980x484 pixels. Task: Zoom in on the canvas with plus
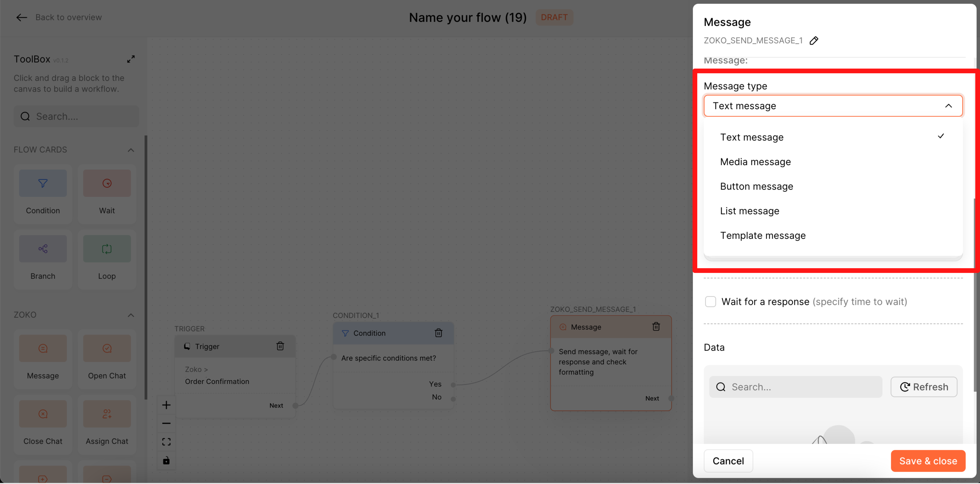(x=166, y=405)
